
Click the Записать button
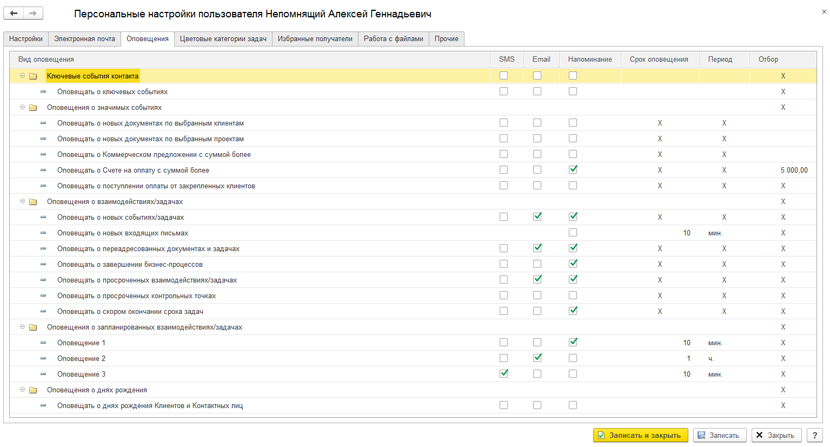point(719,435)
